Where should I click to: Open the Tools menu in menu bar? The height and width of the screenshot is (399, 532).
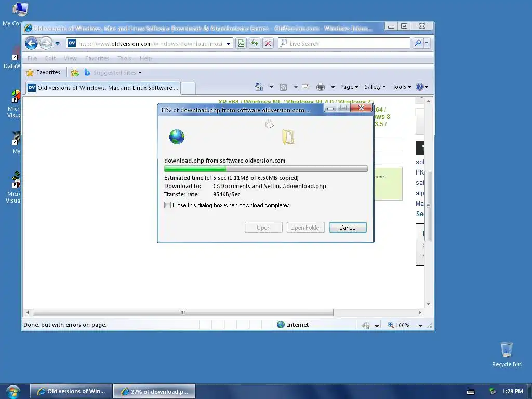pos(124,58)
